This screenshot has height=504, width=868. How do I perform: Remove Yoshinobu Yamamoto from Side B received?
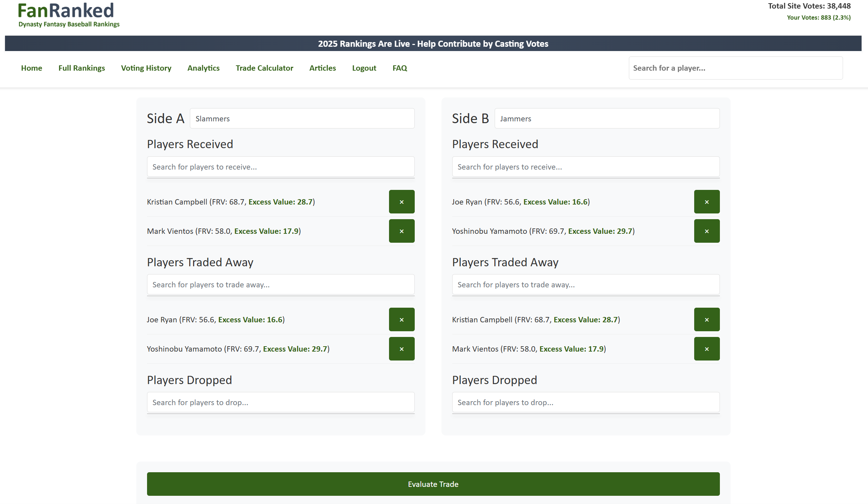point(707,231)
